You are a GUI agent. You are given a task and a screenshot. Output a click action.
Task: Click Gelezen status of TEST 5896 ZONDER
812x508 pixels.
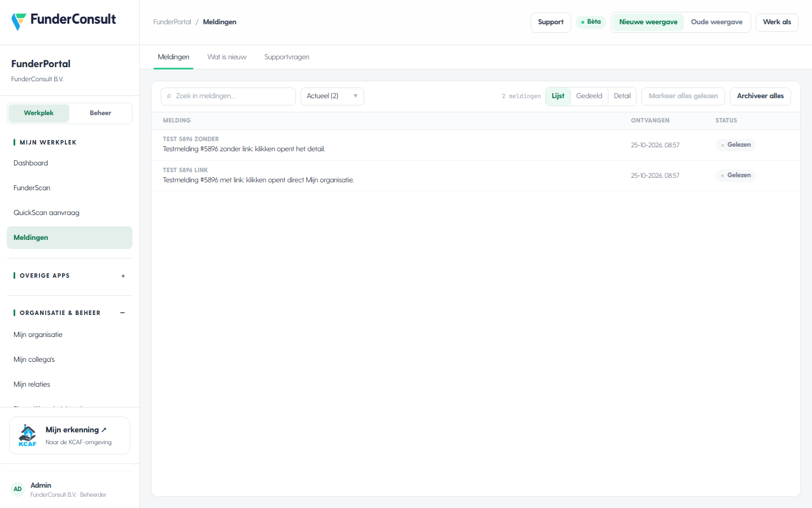(x=735, y=145)
